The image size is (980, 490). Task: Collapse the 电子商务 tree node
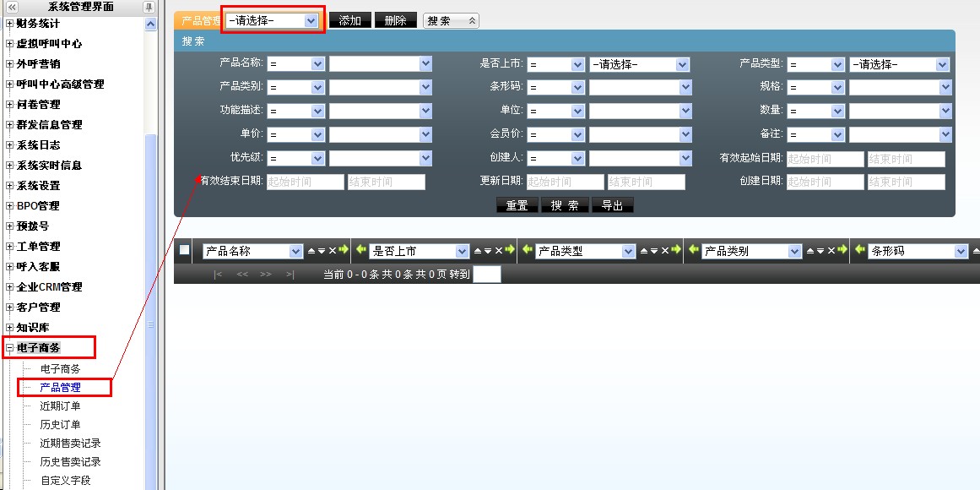click(10, 348)
